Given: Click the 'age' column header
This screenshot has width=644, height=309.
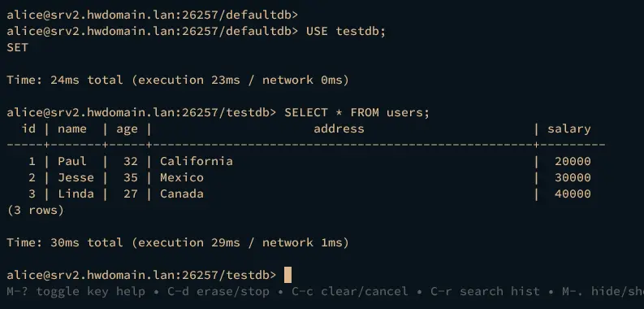Looking at the screenshot, I should (x=127, y=129).
